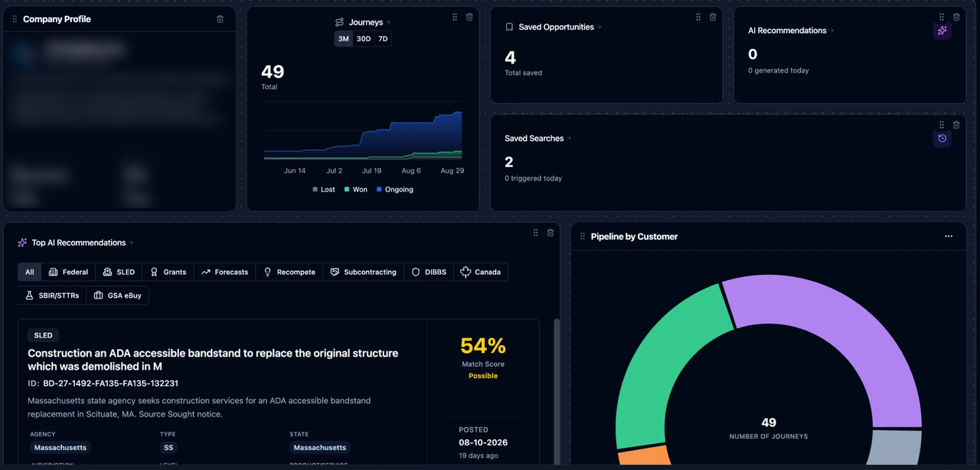Viewport: 980px width, 470px height.
Task: Click the 49 total journeys value
Action: (273, 72)
